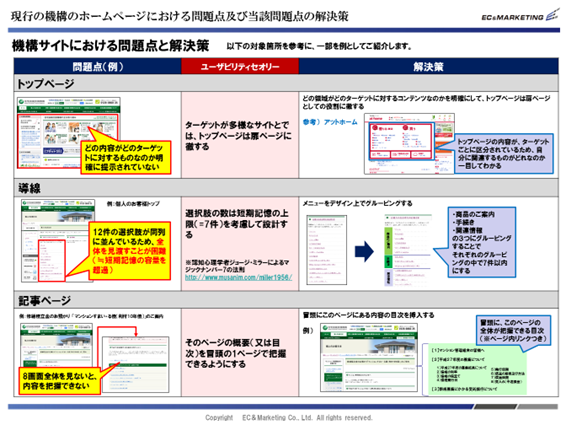Select the 導線 section row
Image resolution: width=566 pixels, height=425 pixels.
[x=286, y=188]
